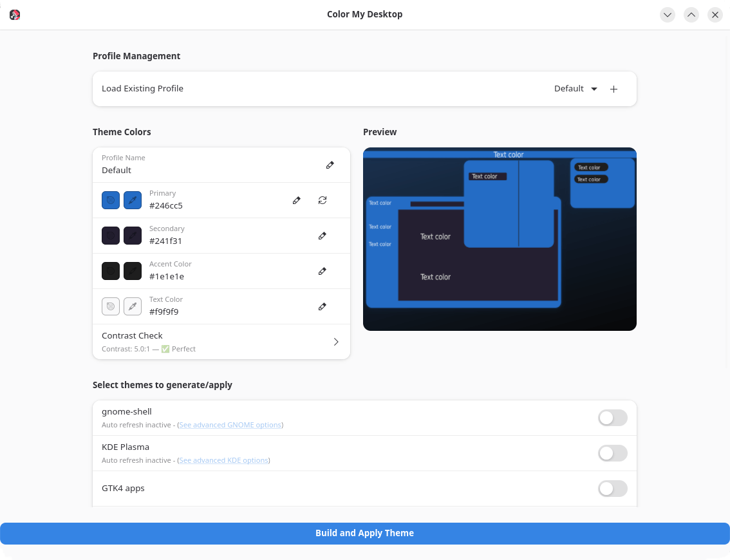Open the Secondary color swatch picker
This screenshot has height=560, width=730.
(x=111, y=236)
